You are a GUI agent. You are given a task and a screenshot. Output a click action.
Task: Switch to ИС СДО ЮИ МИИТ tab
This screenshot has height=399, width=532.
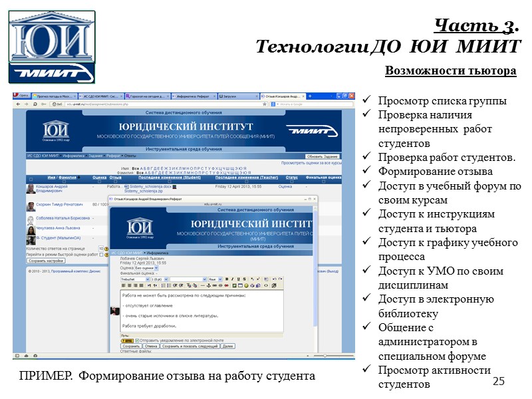(101, 96)
